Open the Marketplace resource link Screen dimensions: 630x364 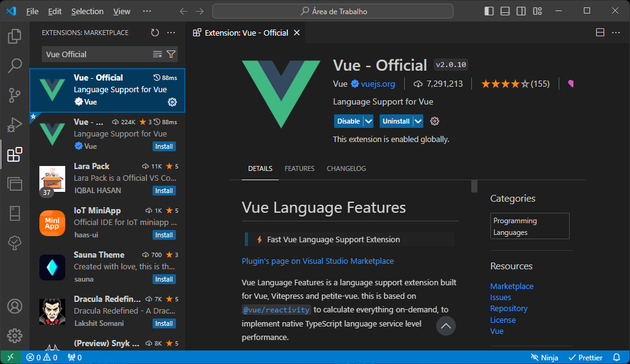coord(511,286)
